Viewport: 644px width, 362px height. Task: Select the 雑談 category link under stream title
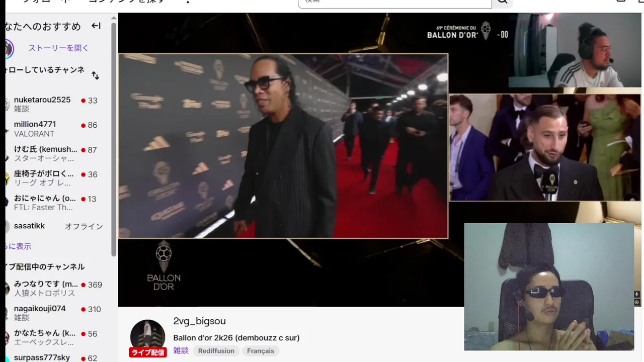click(x=181, y=351)
